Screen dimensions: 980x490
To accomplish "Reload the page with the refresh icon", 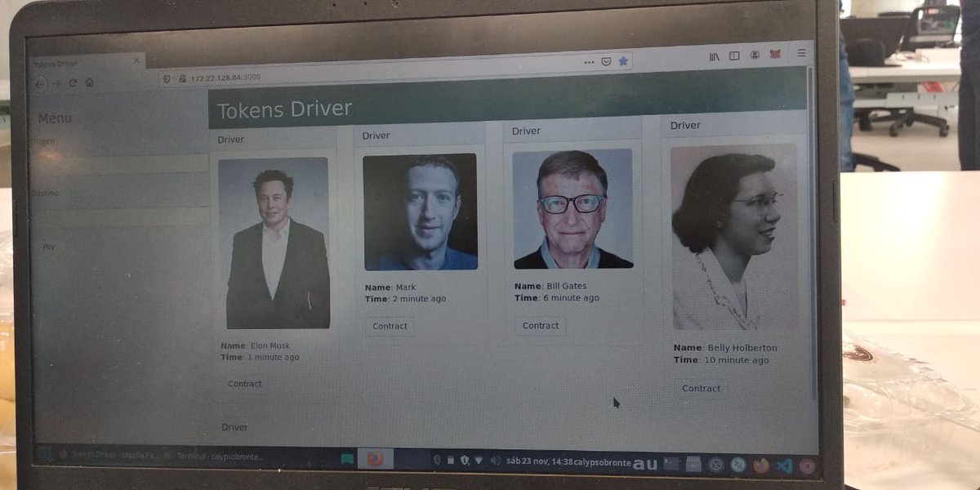I will 73,83.
